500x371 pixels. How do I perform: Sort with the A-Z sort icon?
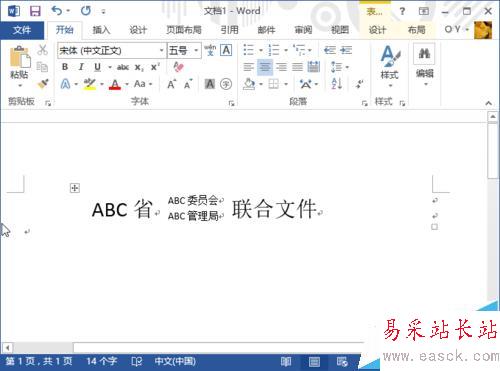pos(337,84)
